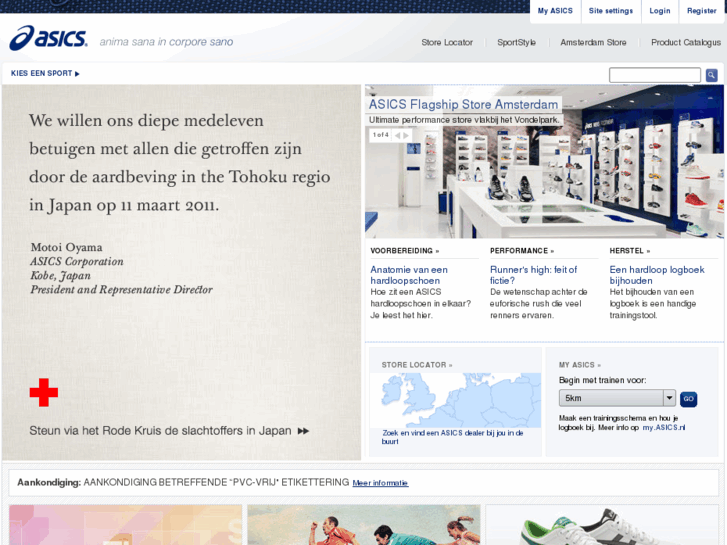This screenshot has width=727, height=545.
Task: Click the red cross icon
Action: pos(44,392)
